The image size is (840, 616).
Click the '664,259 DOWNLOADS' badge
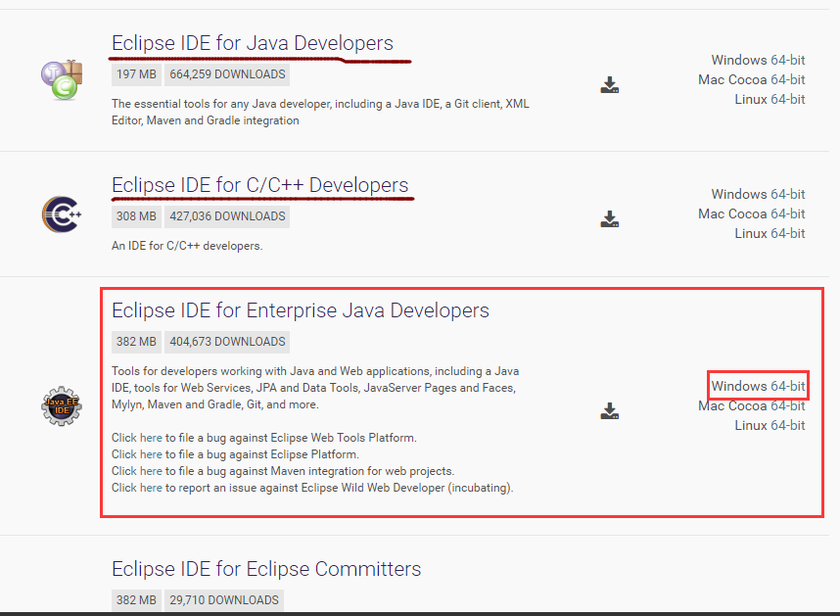[227, 74]
